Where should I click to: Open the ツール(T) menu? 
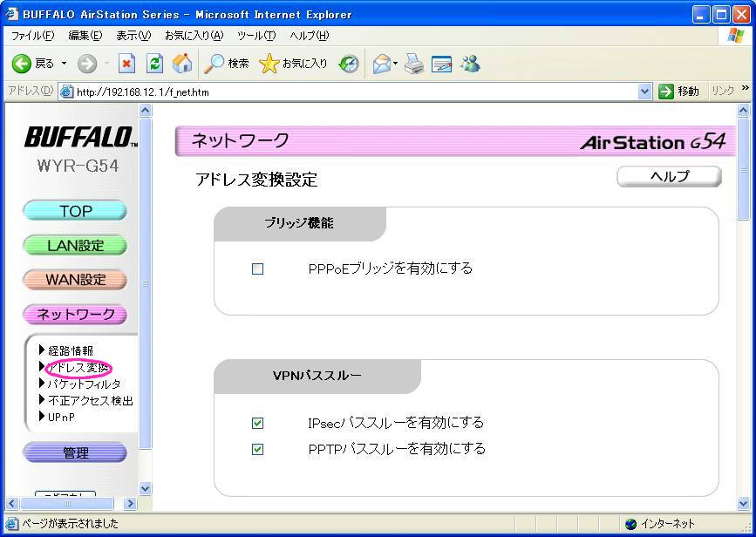[x=255, y=36]
